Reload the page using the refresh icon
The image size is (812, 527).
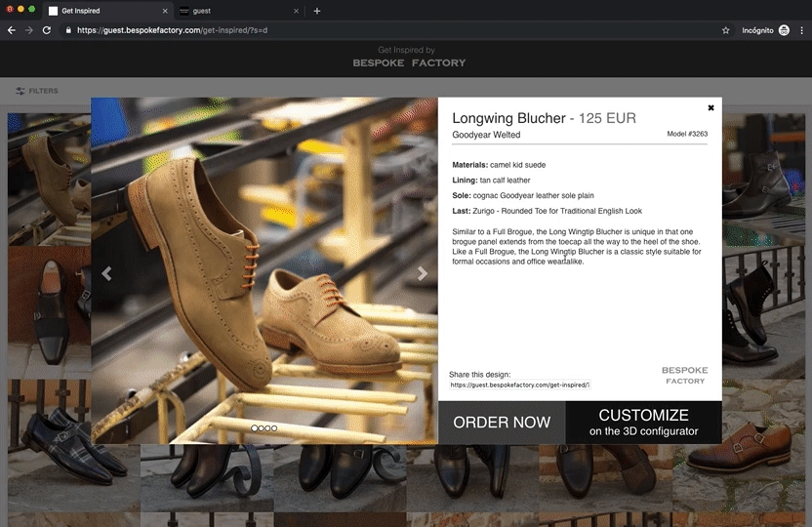pos(46,30)
